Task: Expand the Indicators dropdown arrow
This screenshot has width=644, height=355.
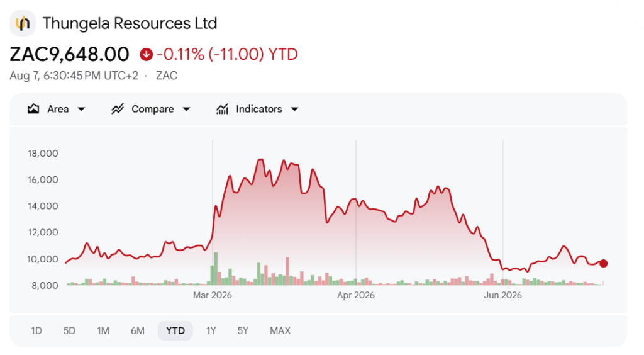Action: (x=294, y=110)
